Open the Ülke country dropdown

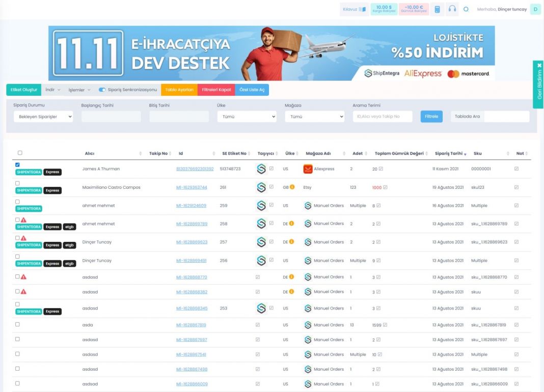[x=247, y=117]
